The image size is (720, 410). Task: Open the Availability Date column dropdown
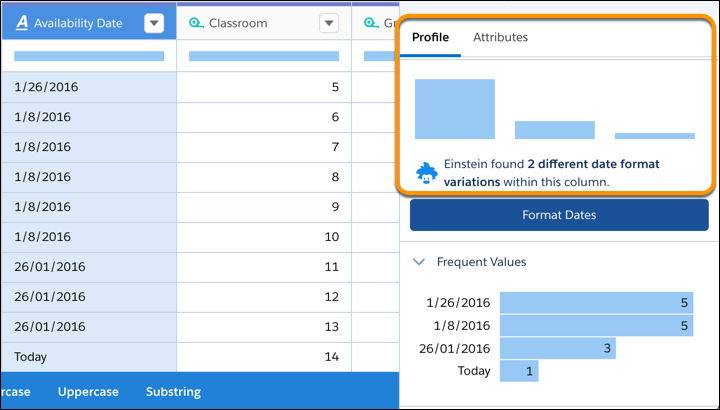pyautogui.click(x=154, y=24)
